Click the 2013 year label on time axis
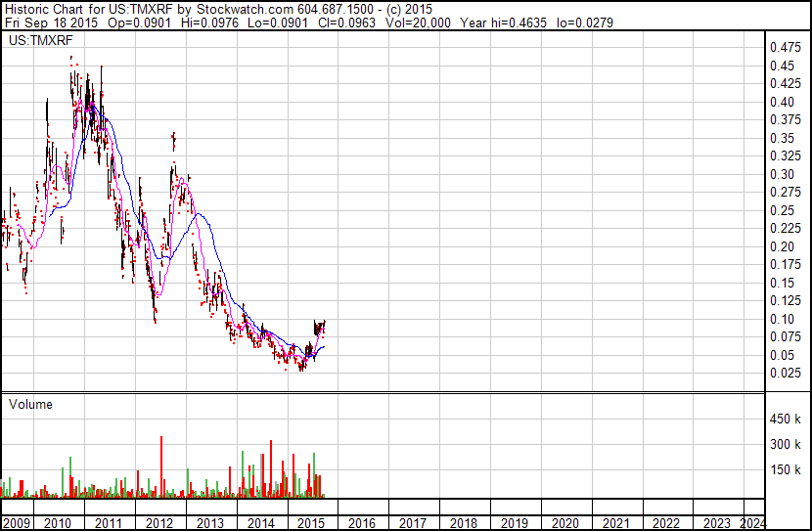 click(209, 523)
